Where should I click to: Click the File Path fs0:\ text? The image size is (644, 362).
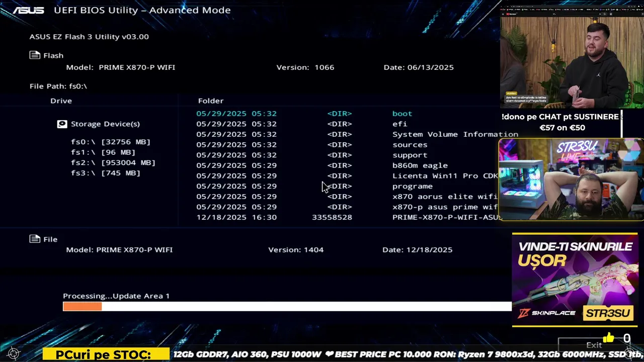pyautogui.click(x=58, y=86)
